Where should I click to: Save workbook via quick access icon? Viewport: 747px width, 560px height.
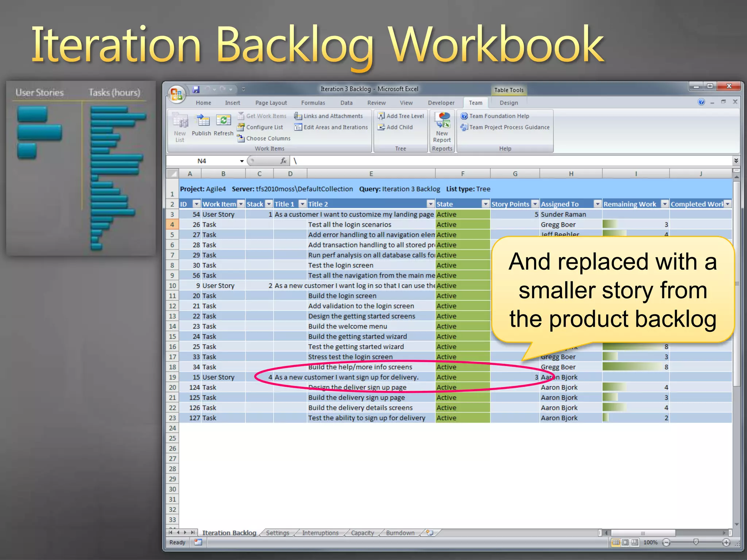point(196,89)
